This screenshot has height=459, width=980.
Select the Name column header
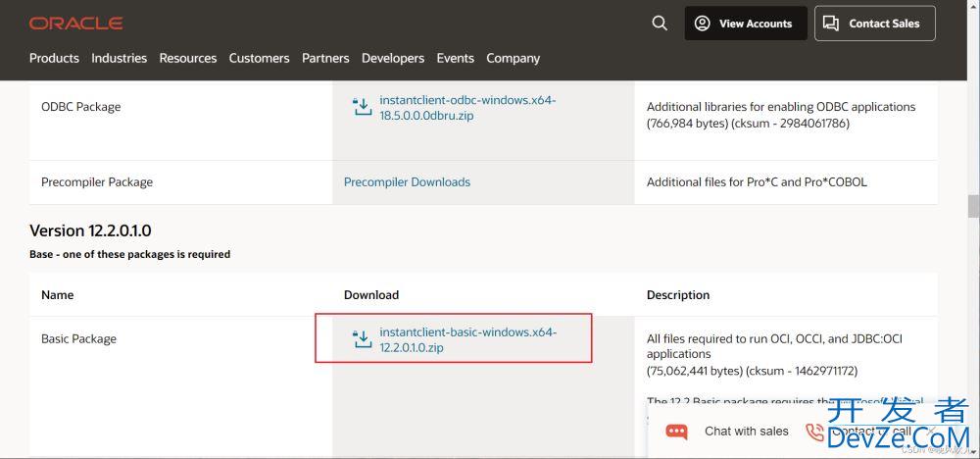tap(58, 294)
